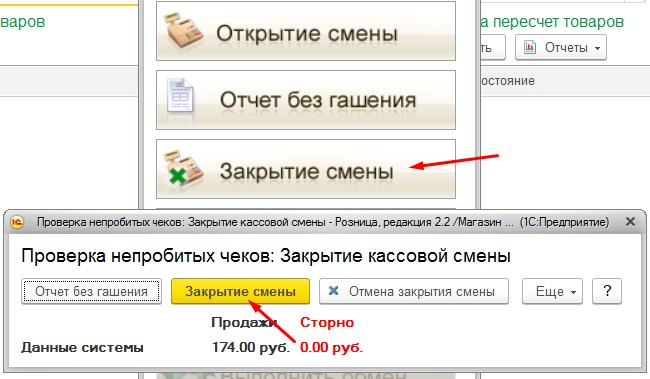This screenshot has height=379, width=650.
Task: Click the large Закрытие смены panel button
Action: (x=306, y=169)
